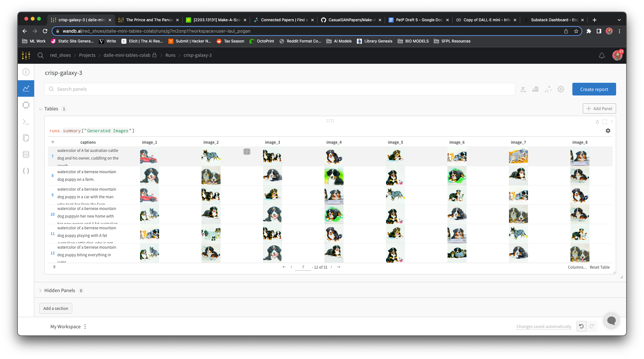Go to the first table page
The width and height of the screenshot is (644, 359).
point(284,267)
